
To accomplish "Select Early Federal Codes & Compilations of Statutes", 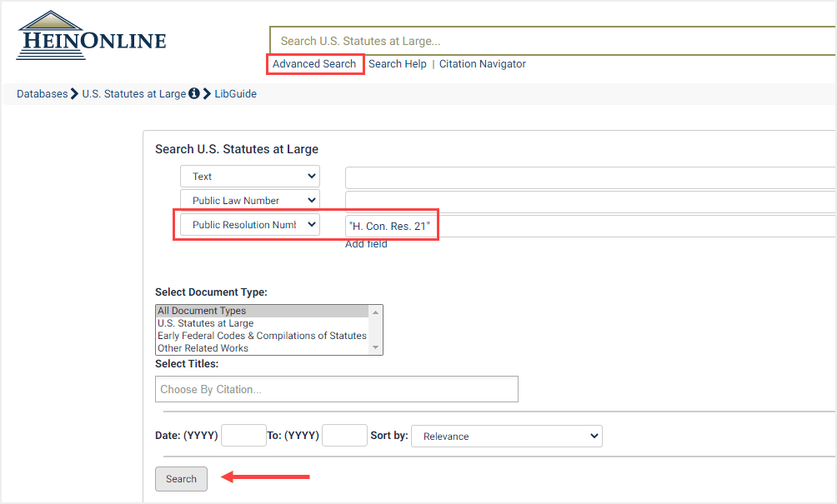I will pyautogui.click(x=262, y=336).
